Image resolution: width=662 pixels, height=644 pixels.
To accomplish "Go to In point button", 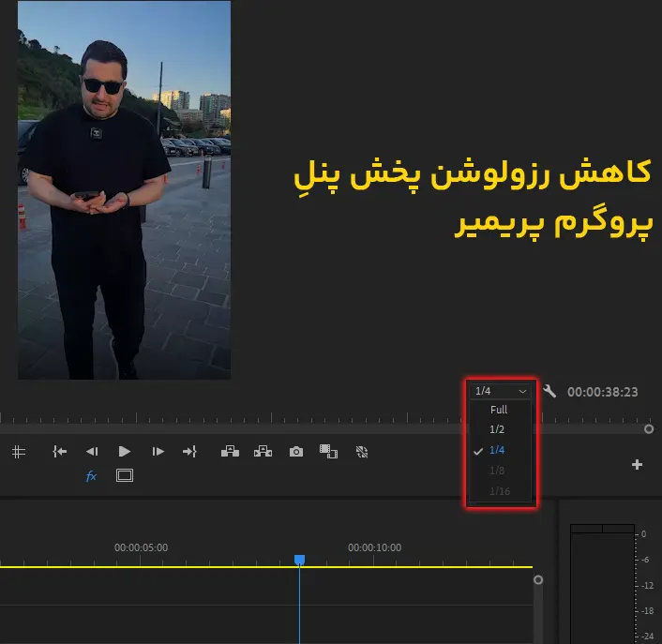I will tap(59, 452).
